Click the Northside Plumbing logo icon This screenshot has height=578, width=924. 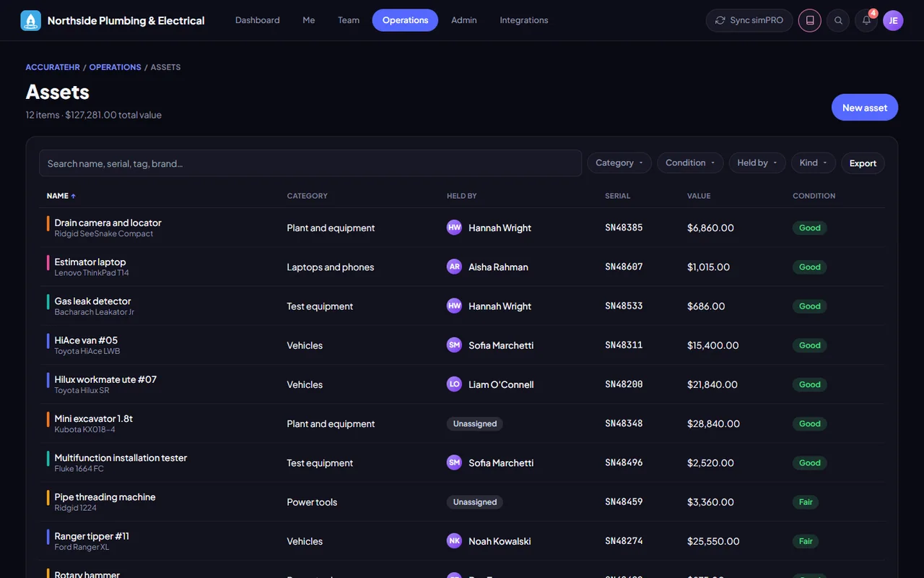click(x=30, y=20)
